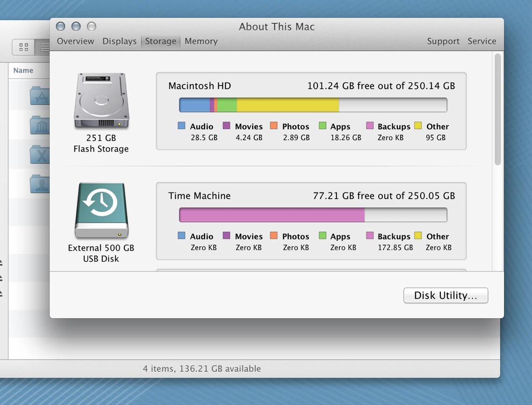The image size is (532, 405).
Task: Click the '101.24 GB free out of 250.14 GB' text
Action: coord(381,86)
